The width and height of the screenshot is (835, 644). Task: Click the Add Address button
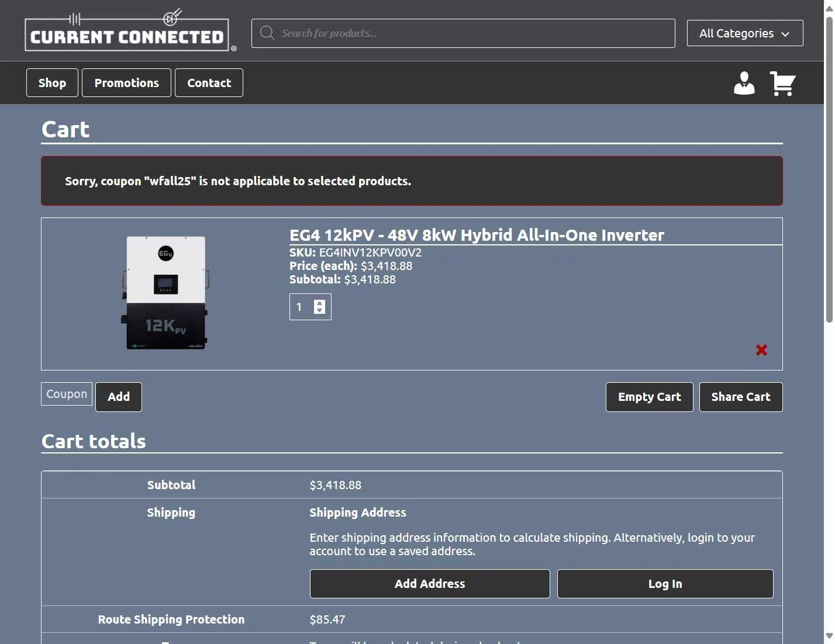click(430, 584)
